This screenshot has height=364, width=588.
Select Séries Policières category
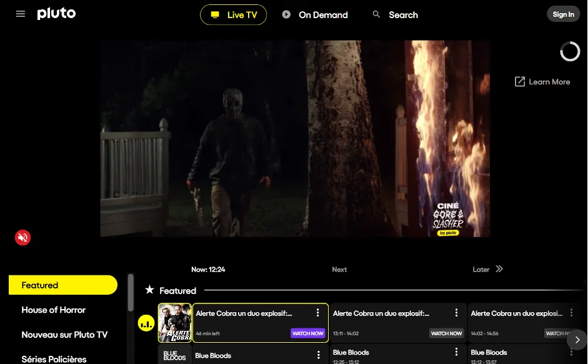tap(54, 359)
